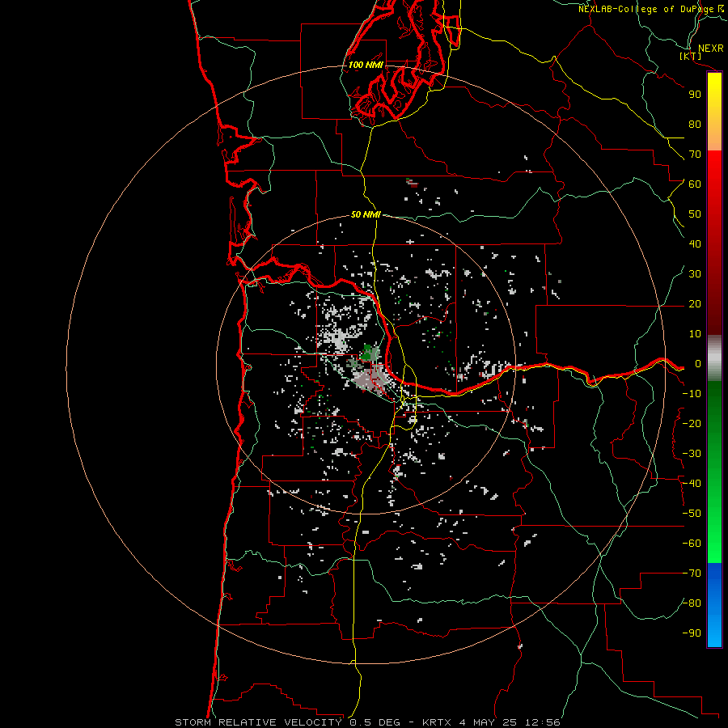Click the -50 value on velocity scale
Screen dimensions: 728x728
[692, 514]
